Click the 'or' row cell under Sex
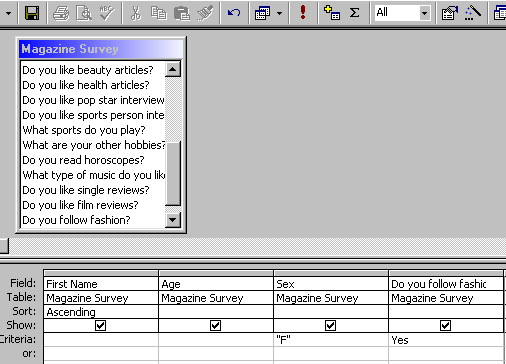The width and height of the screenshot is (506, 364). click(x=331, y=353)
